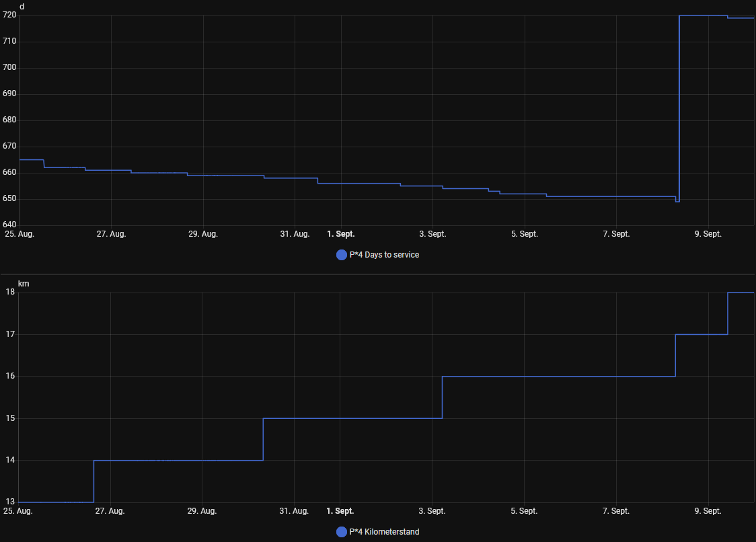Click the 17 label on km axis
Image resolution: width=756 pixels, height=542 pixels.
pos(10,334)
